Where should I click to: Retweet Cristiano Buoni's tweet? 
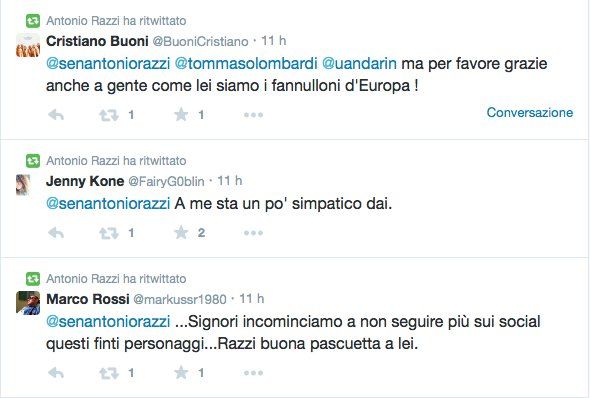[109, 115]
